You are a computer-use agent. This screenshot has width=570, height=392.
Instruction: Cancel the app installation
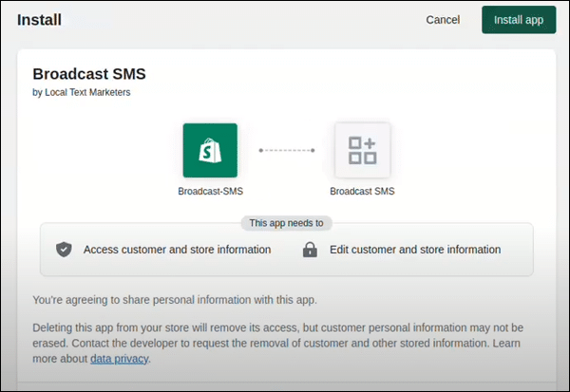[x=443, y=20]
